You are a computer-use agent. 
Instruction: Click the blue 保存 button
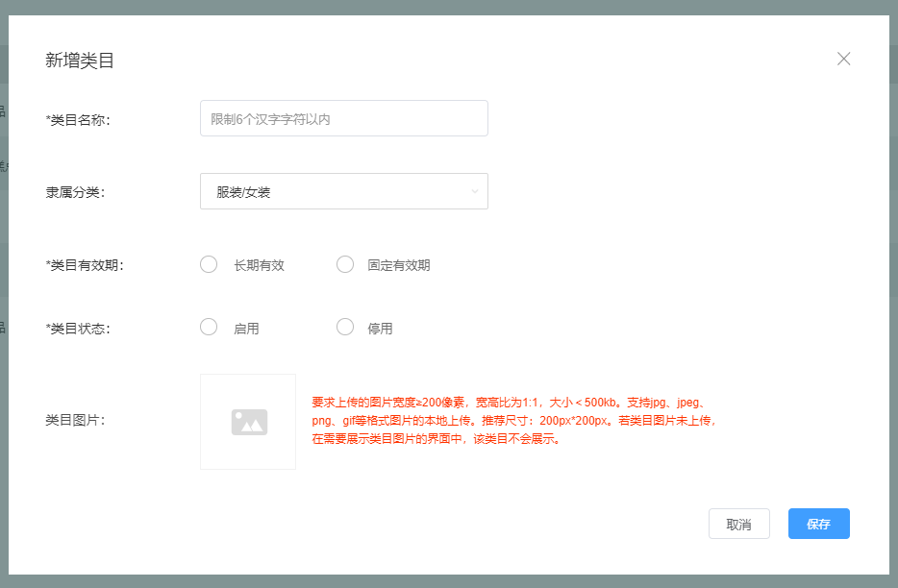coord(818,524)
